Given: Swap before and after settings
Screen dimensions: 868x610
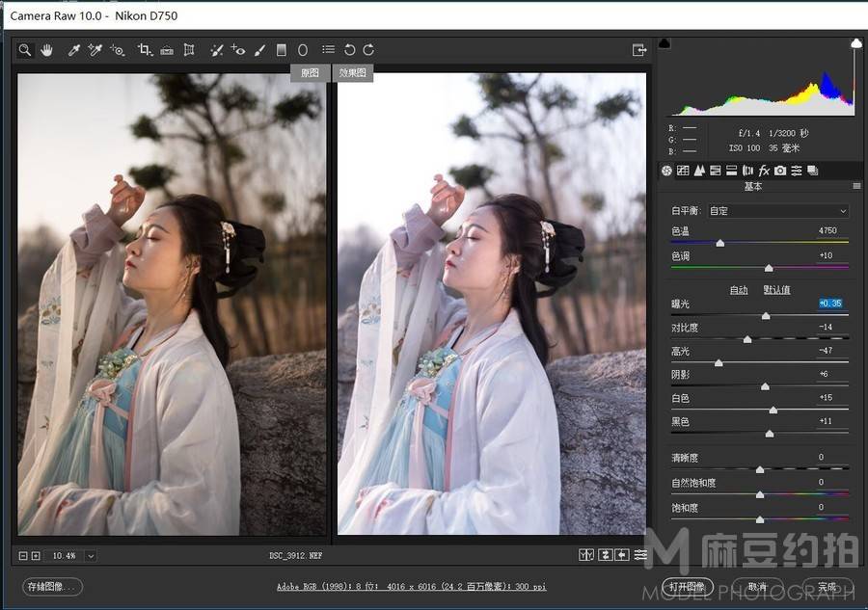Looking at the screenshot, I should (605, 555).
